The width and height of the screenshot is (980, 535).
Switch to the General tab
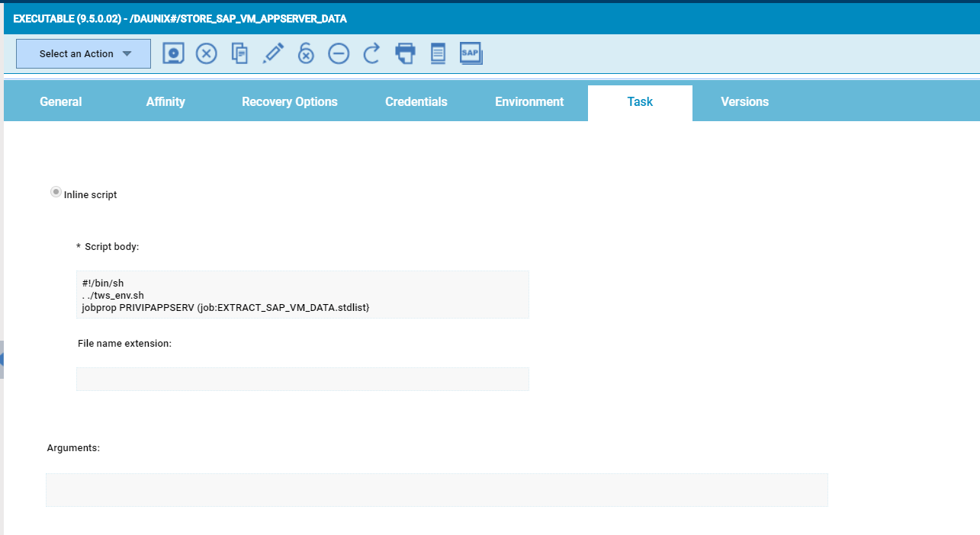(61, 102)
